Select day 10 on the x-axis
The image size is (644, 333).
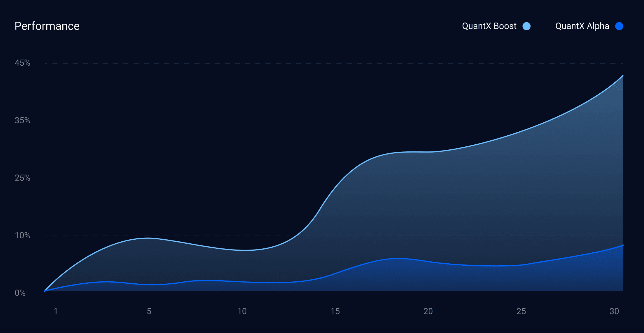click(x=242, y=311)
